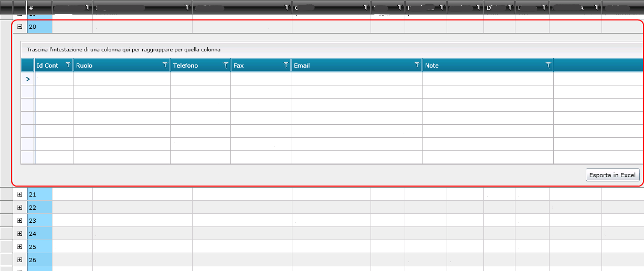Image resolution: width=644 pixels, height=271 pixels.
Task: Click the 'Trascina l'intestazione di una colonna' grouping panel
Action: coord(332,49)
